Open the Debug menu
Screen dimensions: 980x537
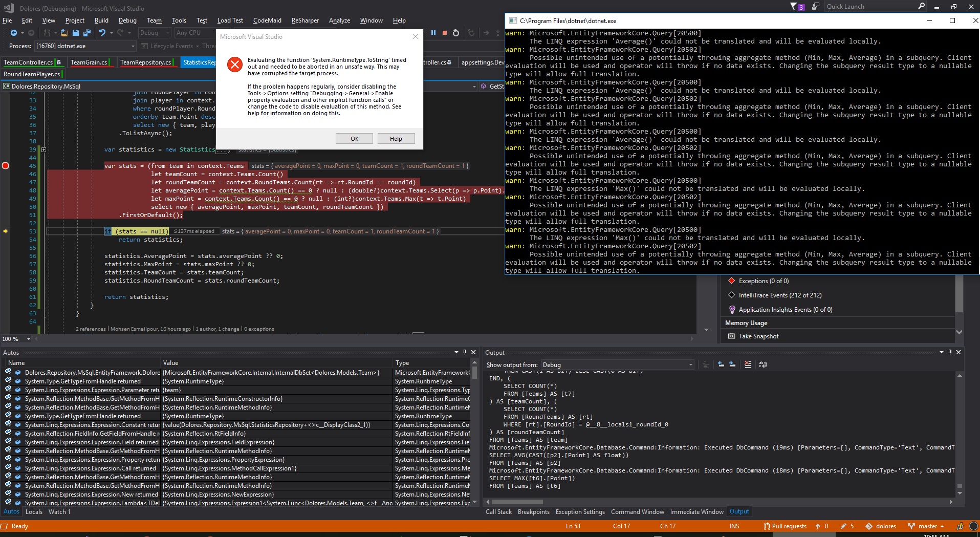(127, 20)
